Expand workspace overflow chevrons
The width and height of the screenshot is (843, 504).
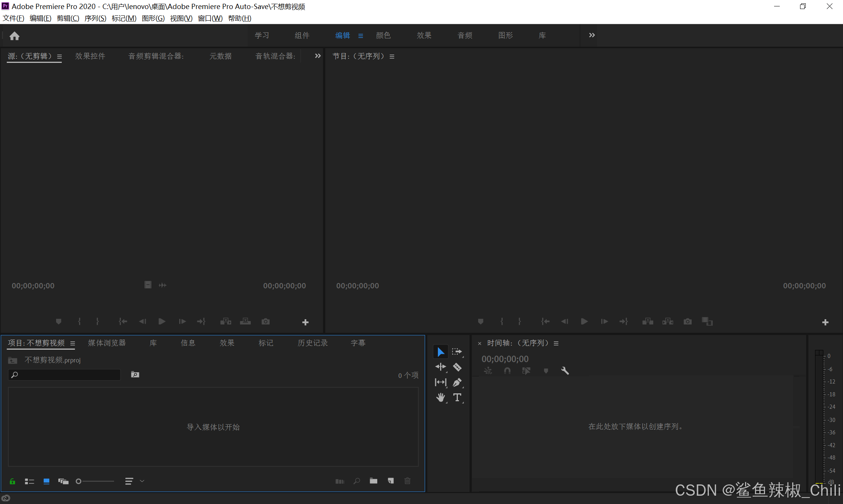coord(592,35)
